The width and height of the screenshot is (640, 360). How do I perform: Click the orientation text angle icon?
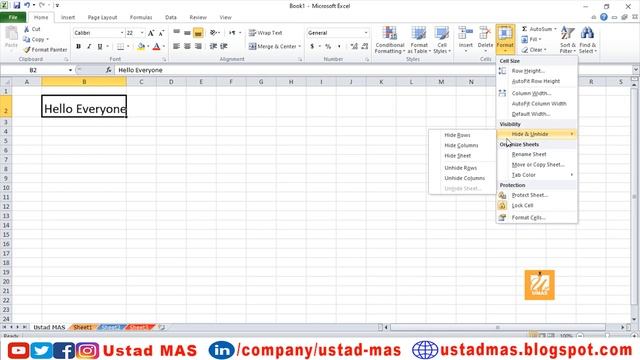pos(213,33)
